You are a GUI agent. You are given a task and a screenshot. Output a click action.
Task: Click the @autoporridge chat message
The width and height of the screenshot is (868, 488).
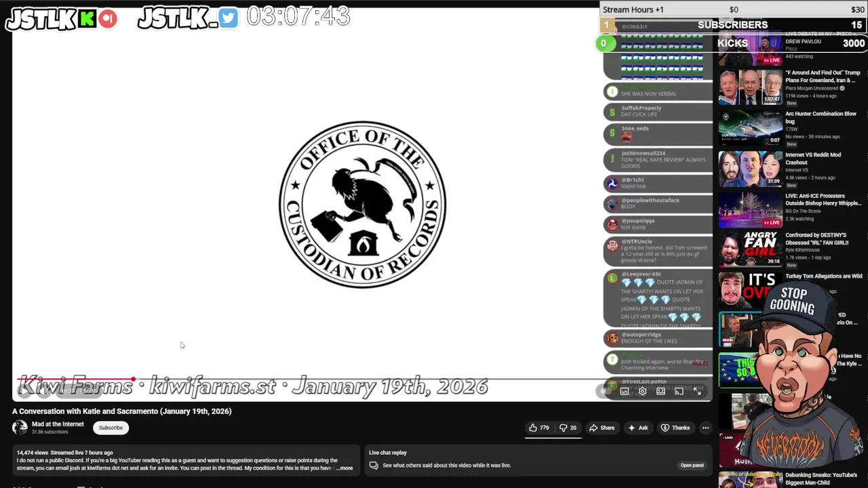tap(658, 338)
